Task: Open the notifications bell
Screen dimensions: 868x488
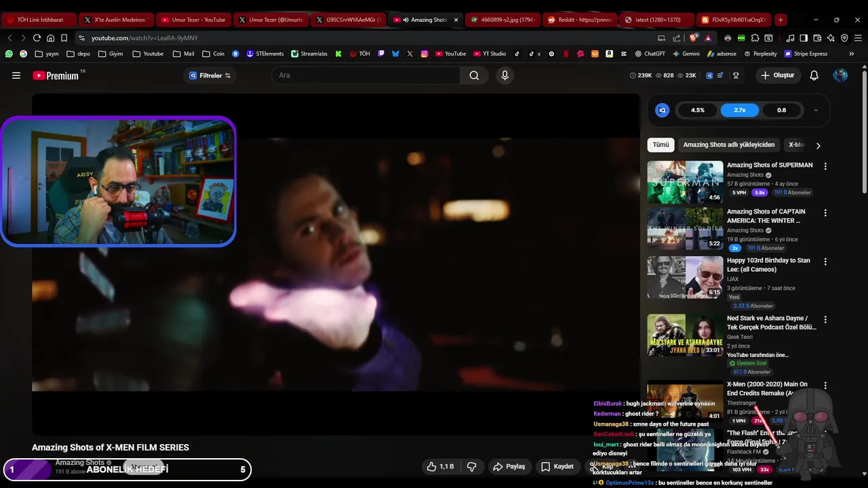Action: 814,75
